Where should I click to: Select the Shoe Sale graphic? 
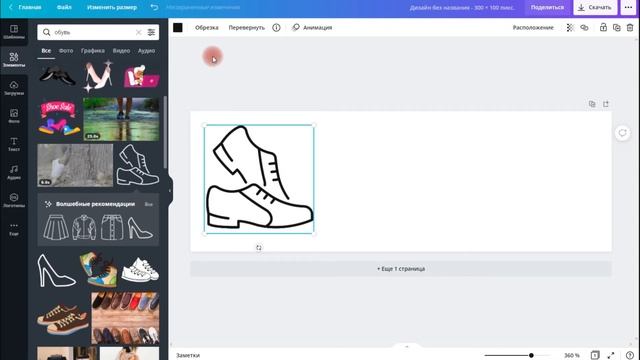click(x=59, y=119)
